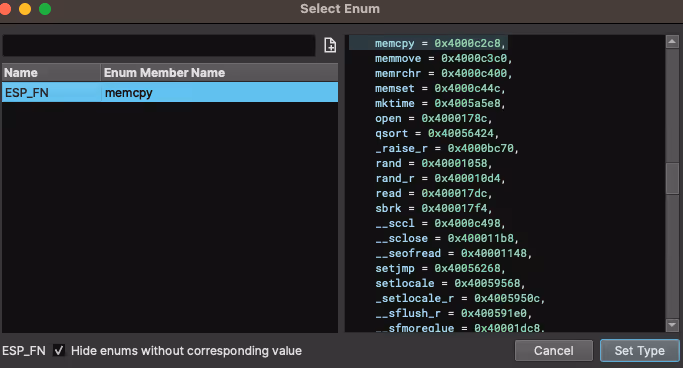Click the scroll down arrow in enum preview
Image resolution: width=683 pixels, height=368 pixels.
pyautogui.click(x=672, y=325)
